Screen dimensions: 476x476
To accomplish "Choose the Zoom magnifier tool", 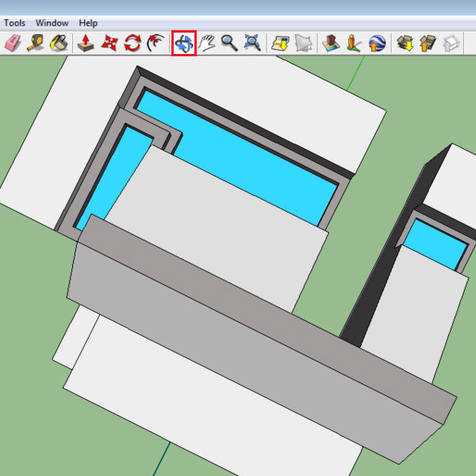I will pos(229,43).
